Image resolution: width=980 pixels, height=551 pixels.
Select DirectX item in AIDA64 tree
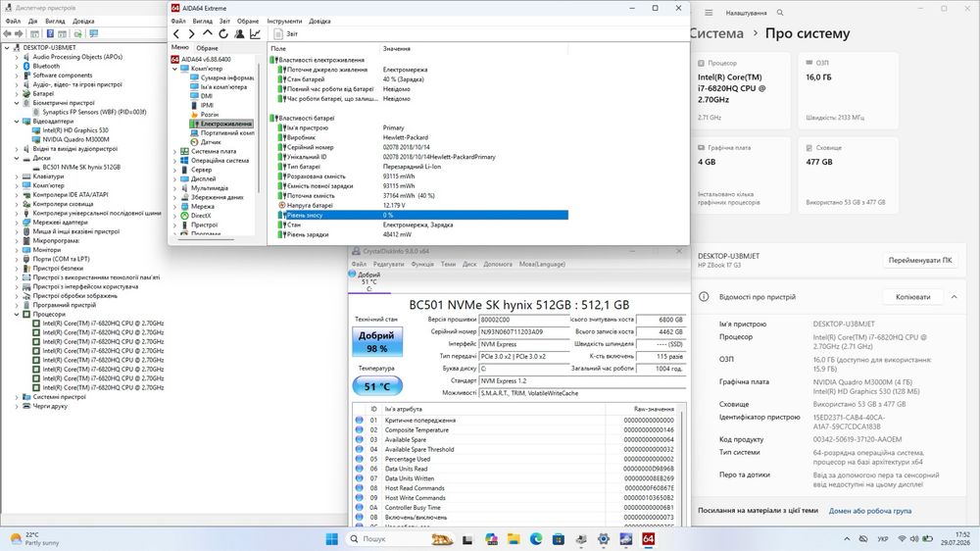point(201,215)
